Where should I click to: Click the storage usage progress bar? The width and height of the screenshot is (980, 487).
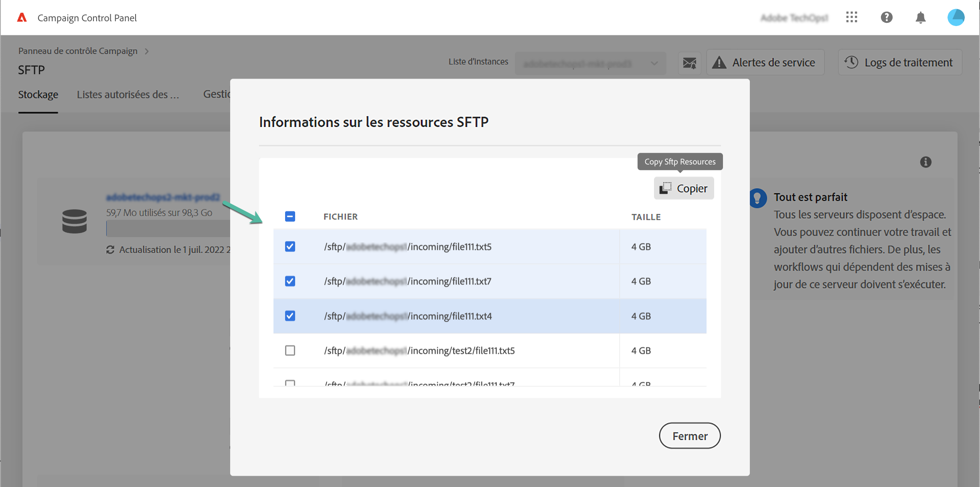tap(168, 229)
